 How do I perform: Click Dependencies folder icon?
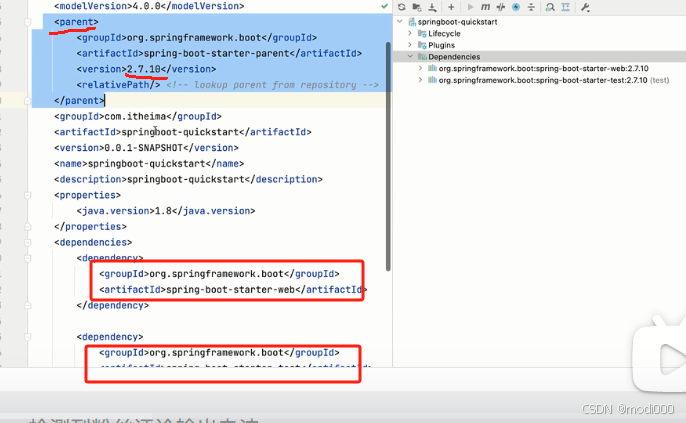[x=422, y=57]
